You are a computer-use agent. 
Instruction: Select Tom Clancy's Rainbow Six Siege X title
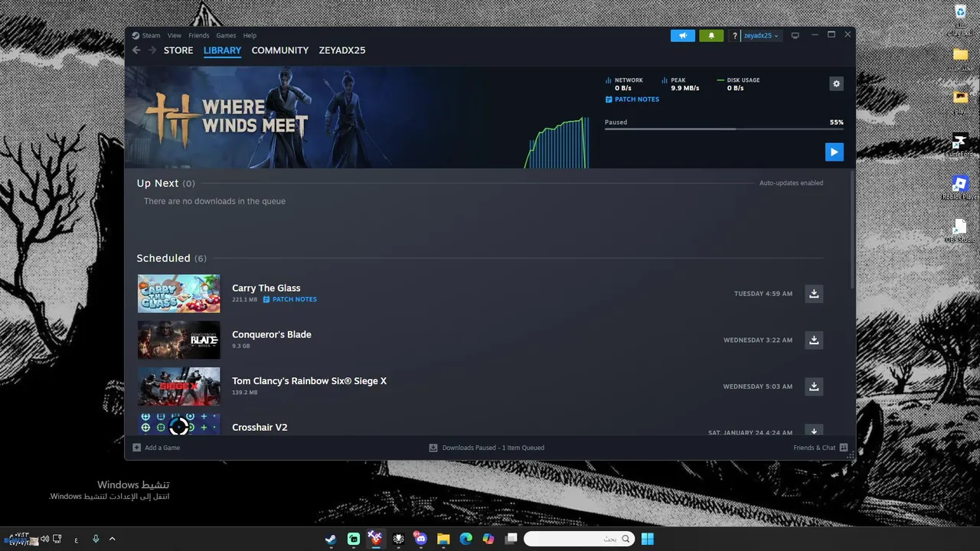pyautogui.click(x=309, y=381)
